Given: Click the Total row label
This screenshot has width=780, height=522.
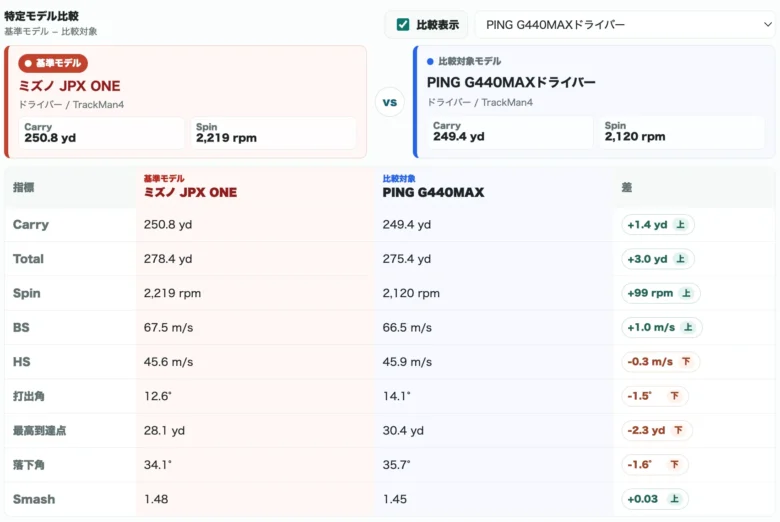Looking at the screenshot, I should click(x=28, y=259).
